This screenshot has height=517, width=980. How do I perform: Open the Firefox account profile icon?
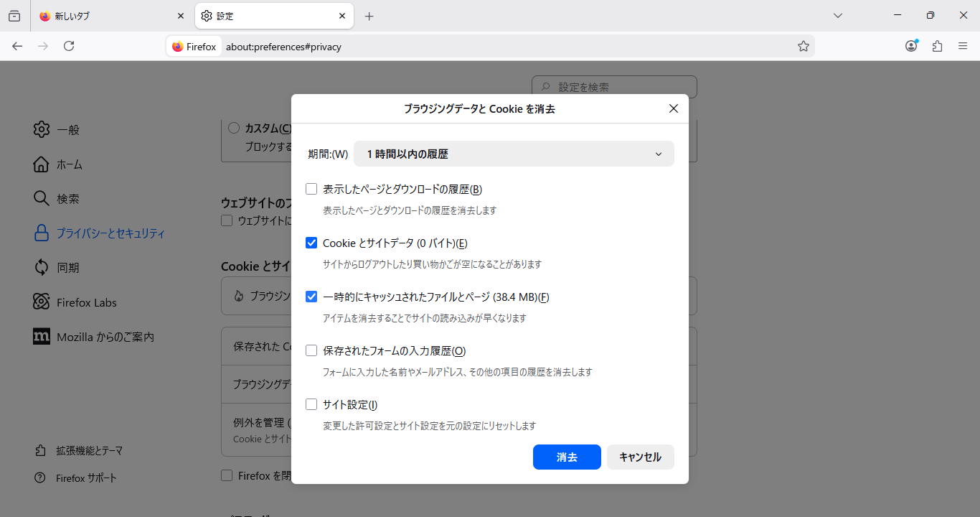[911, 46]
